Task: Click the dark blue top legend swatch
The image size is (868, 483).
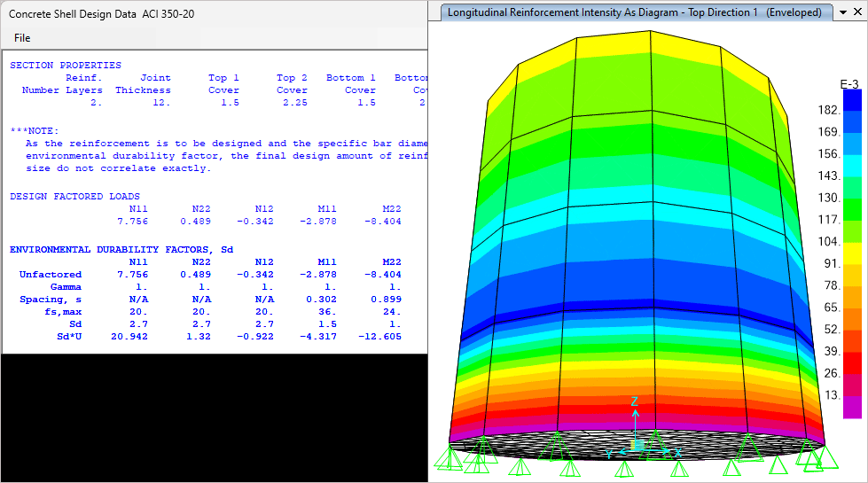Action: 851,101
